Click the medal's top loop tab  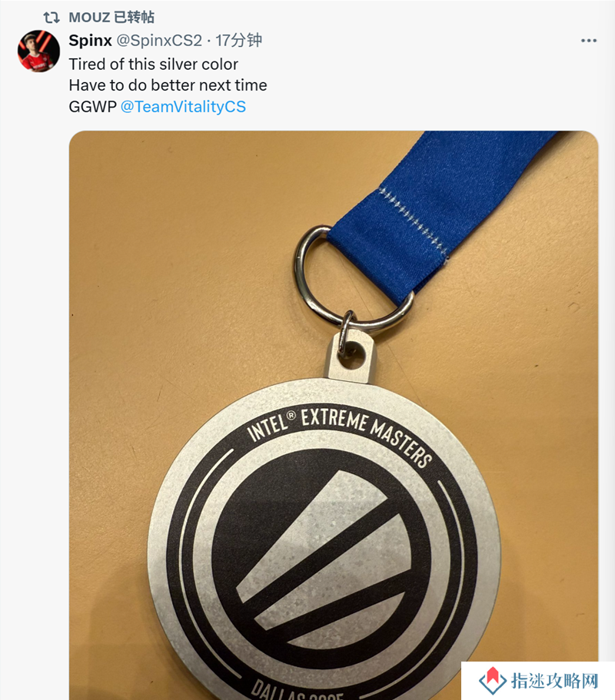pyautogui.click(x=351, y=357)
